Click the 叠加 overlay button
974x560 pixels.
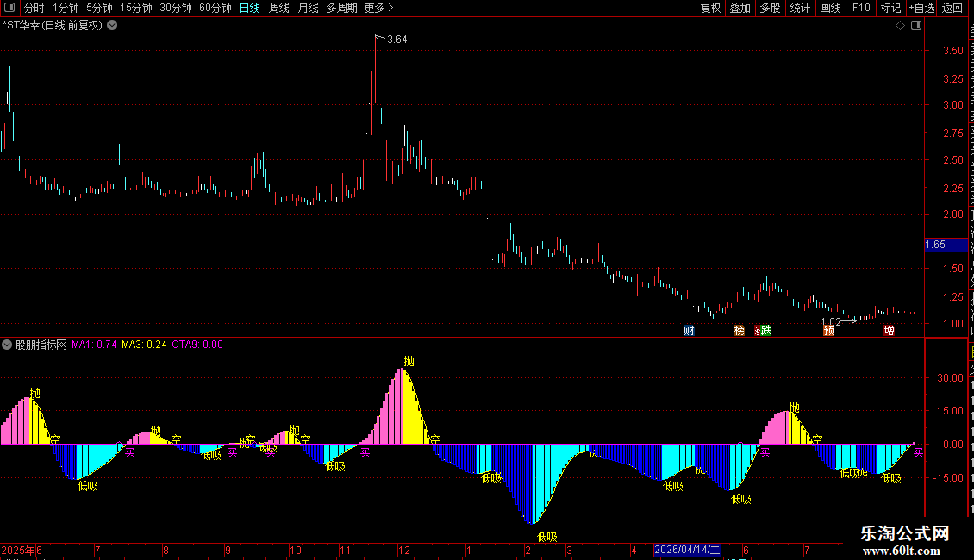pos(740,8)
